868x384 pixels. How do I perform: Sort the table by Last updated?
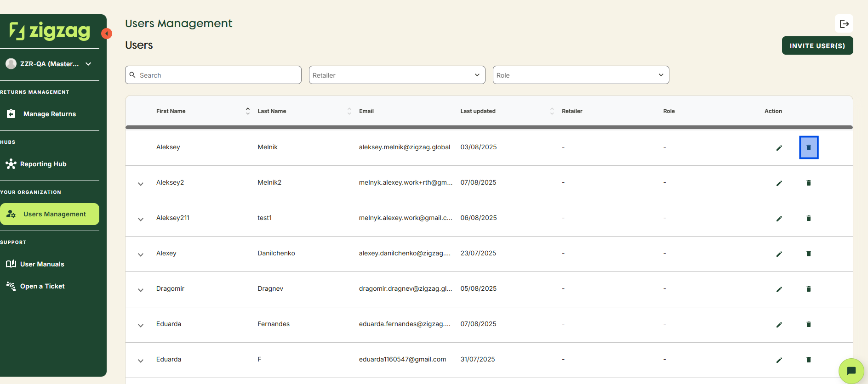coord(552,111)
